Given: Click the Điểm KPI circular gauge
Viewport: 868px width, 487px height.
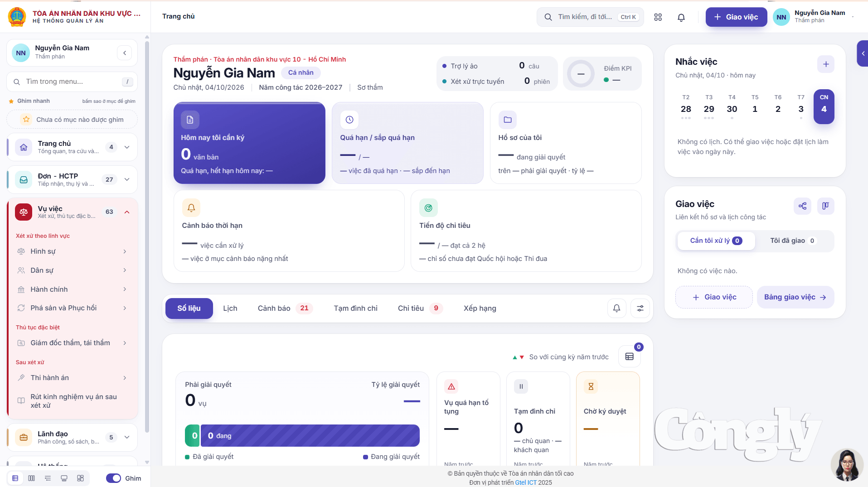Looking at the screenshot, I should (x=581, y=74).
